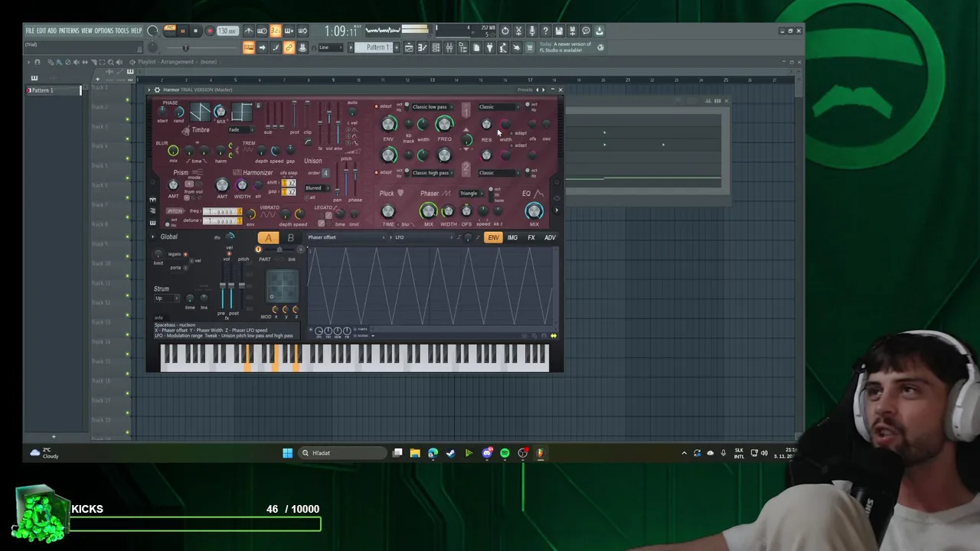Screen dimensions: 980x551
Task: Click the highlighted link icon in the second toolbar row
Action: click(289, 47)
